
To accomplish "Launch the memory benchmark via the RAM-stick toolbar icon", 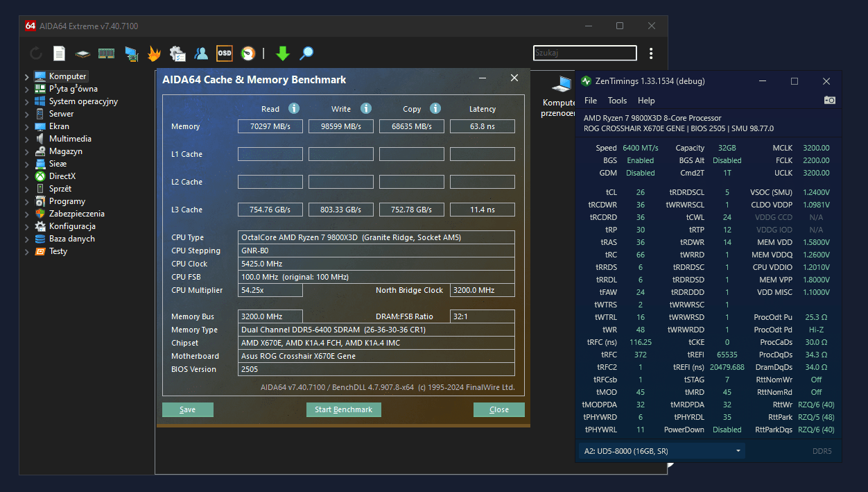I will click(106, 53).
